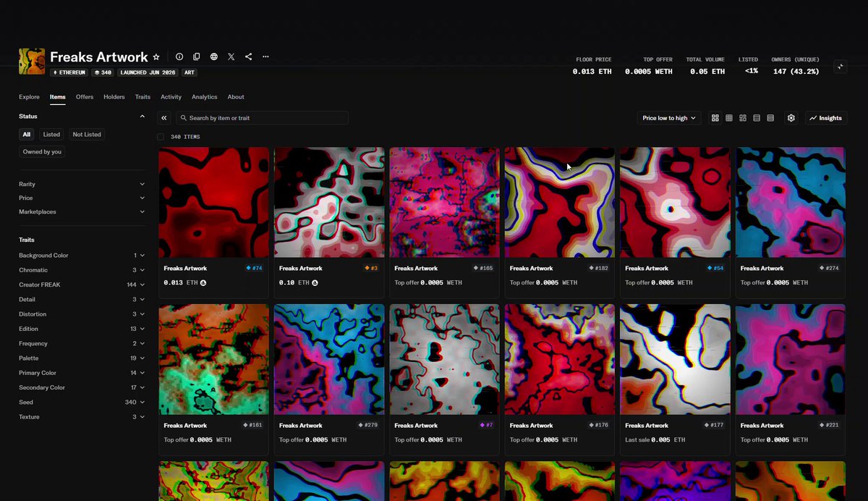Open the Holders tab
Image resolution: width=868 pixels, height=501 pixels.
[x=114, y=97]
